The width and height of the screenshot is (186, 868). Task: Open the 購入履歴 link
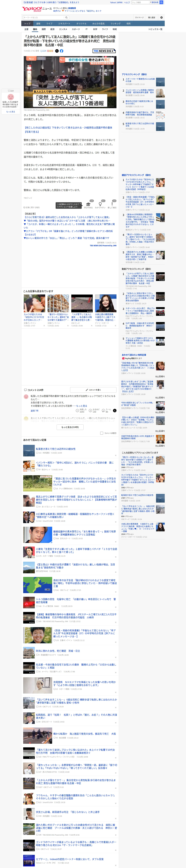(x=152, y=18)
